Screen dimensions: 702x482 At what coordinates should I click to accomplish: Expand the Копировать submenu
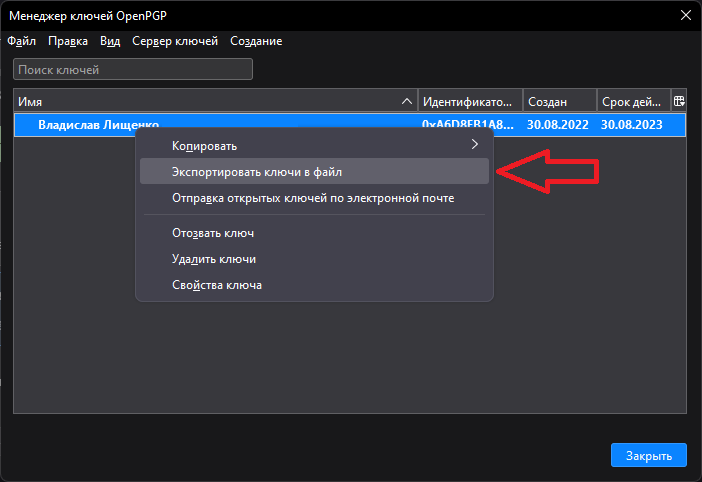(314, 145)
